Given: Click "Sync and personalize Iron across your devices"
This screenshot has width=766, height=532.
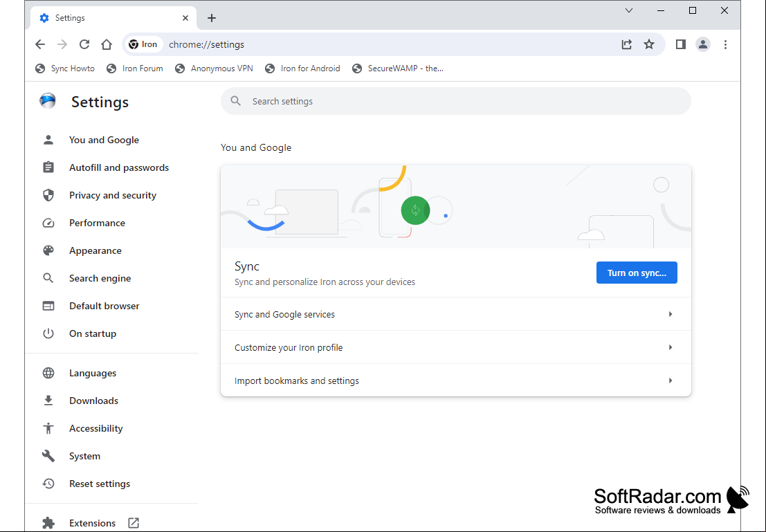Looking at the screenshot, I should 325,282.
